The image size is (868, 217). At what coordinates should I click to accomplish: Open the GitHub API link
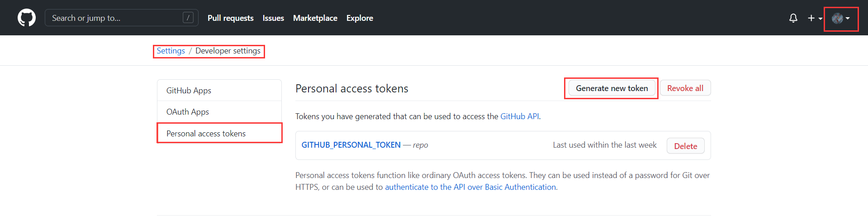519,116
